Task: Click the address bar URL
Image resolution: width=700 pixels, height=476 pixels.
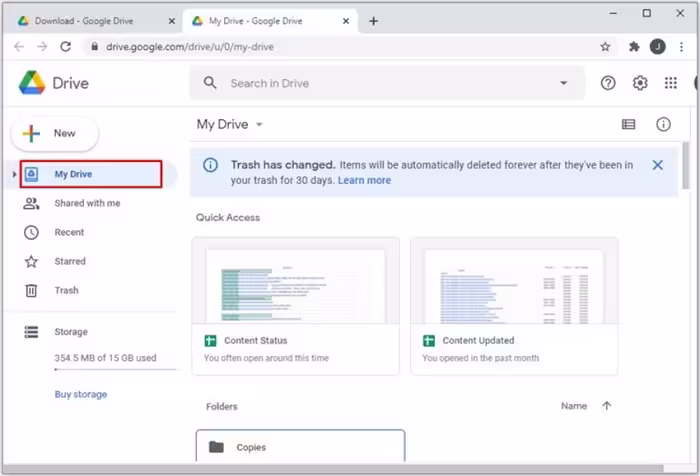Action: coord(190,46)
